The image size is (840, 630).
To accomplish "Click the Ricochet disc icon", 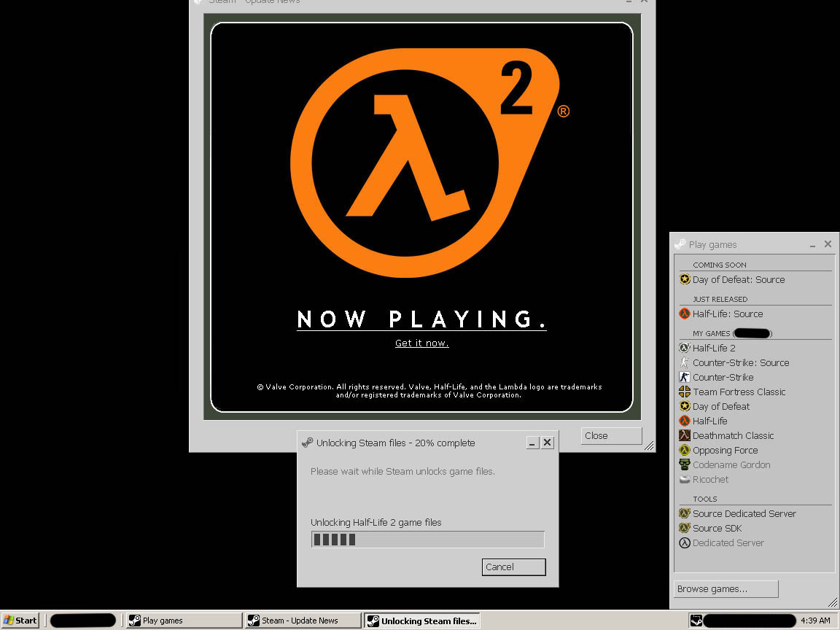I will (x=685, y=479).
